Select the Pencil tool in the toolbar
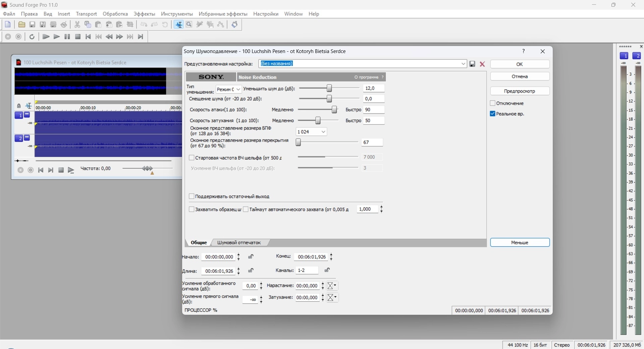 tap(200, 24)
